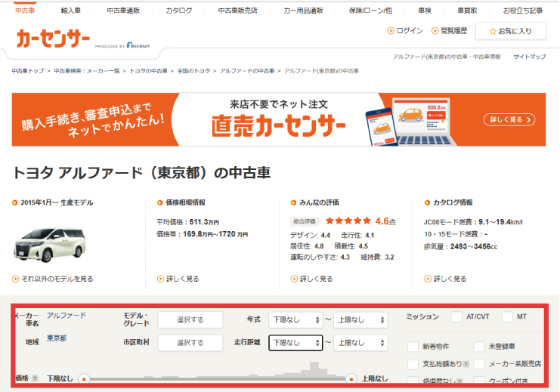Image resolution: width=560 pixels, height=392 pixels.
Task: Open the 年式 upper limit dropdown
Action: pos(360,320)
